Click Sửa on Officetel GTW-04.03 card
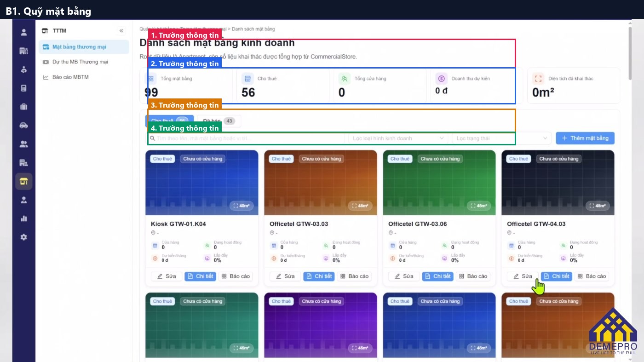 tap(523, 276)
